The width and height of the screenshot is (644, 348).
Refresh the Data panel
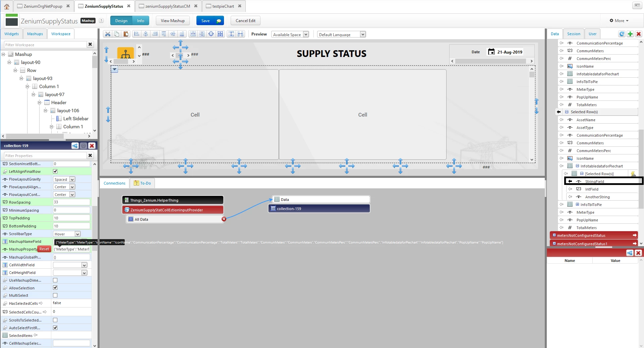622,34
